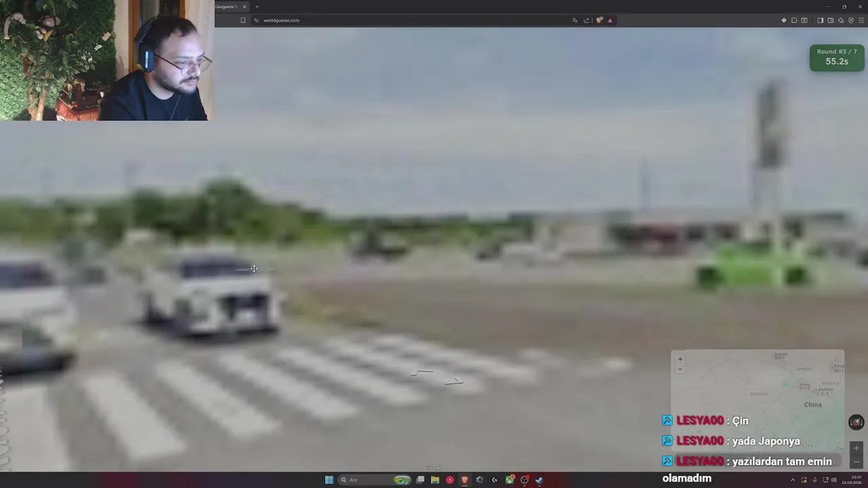The image size is (868, 488).
Task: Click the Round #3 / 7 timer badge
Action: [837, 58]
